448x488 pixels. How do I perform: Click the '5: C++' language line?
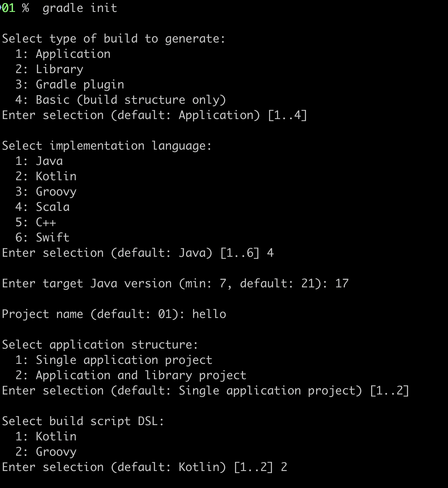pos(36,222)
